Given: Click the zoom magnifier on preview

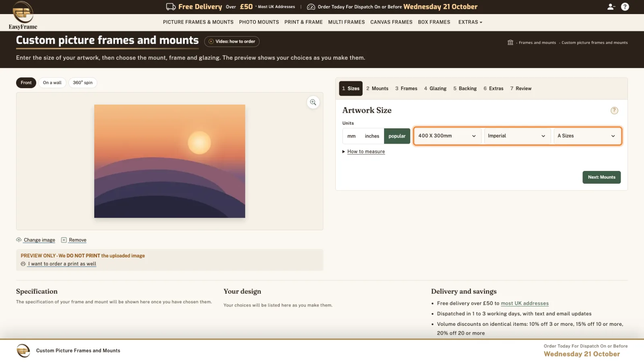Looking at the screenshot, I should coord(313,102).
